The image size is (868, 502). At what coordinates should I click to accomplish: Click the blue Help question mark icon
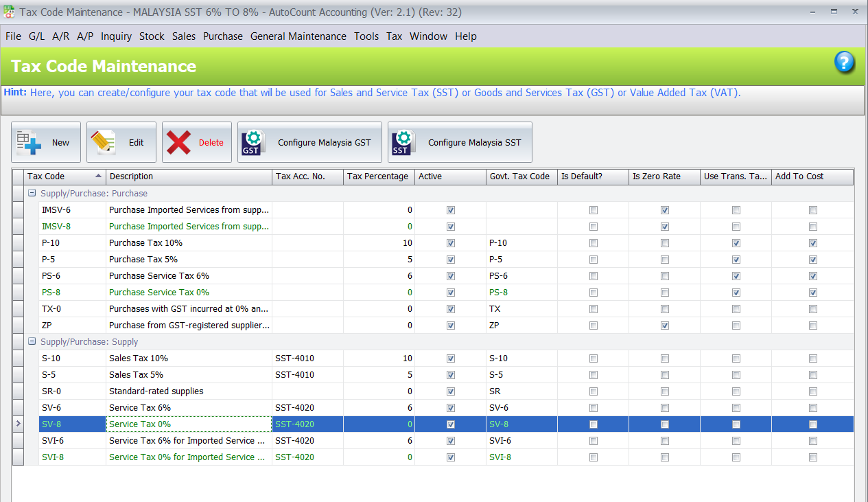tap(844, 63)
